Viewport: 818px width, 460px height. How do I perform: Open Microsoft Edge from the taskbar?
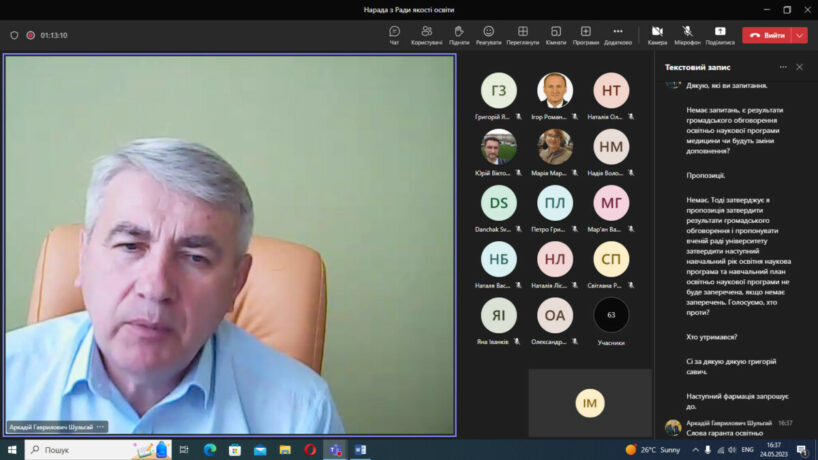pos(210,450)
